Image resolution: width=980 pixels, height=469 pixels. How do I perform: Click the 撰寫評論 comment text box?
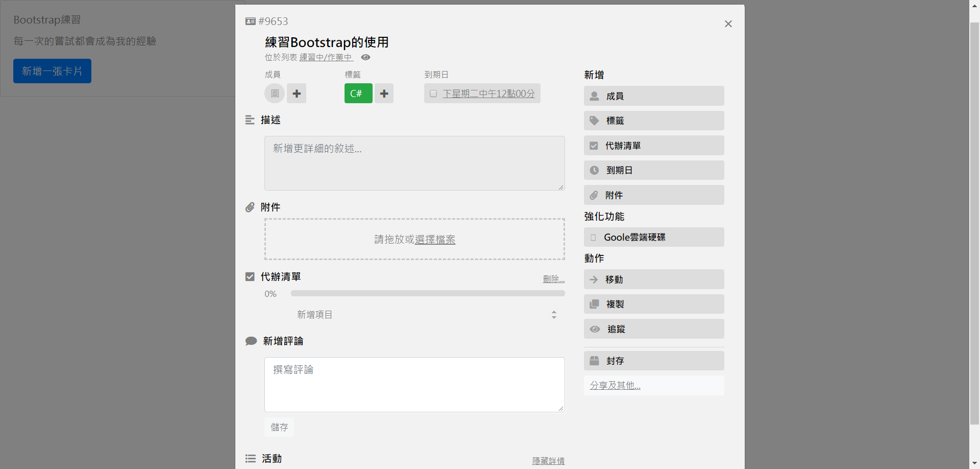click(414, 384)
